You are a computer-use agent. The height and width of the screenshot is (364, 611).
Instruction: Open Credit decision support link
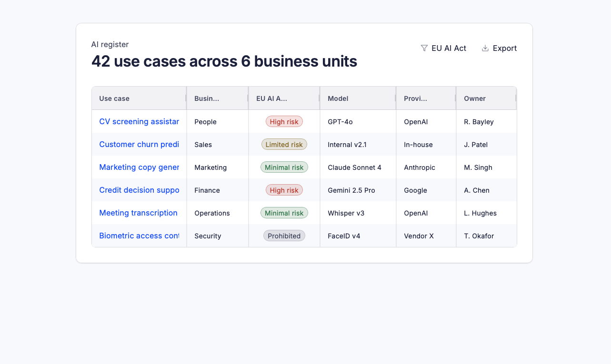click(x=139, y=190)
